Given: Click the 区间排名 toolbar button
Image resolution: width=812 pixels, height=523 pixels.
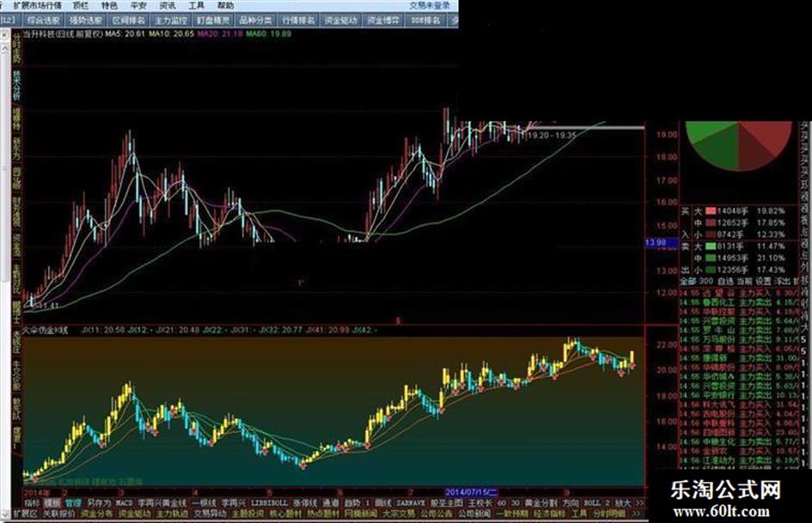Looking at the screenshot, I should [x=128, y=21].
